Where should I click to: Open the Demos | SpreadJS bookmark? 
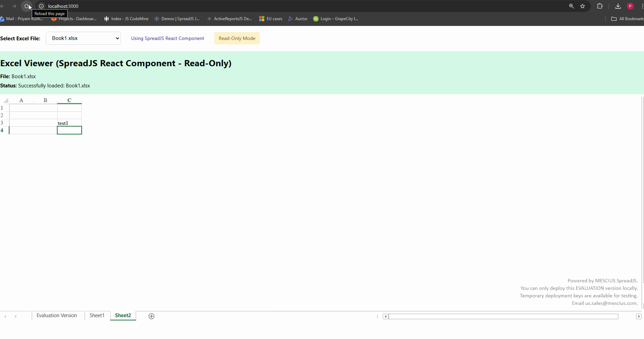pos(177,19)
